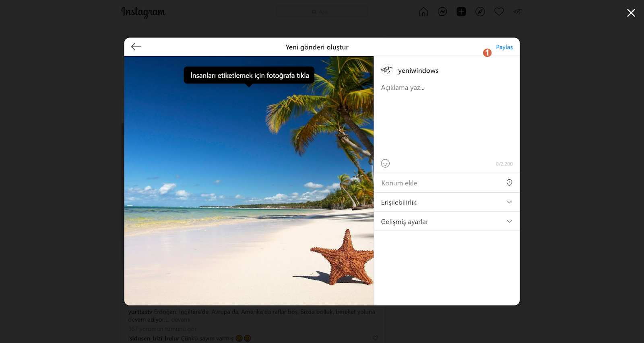Open the activity heart icon
The image size is (644, 343).
499,12
